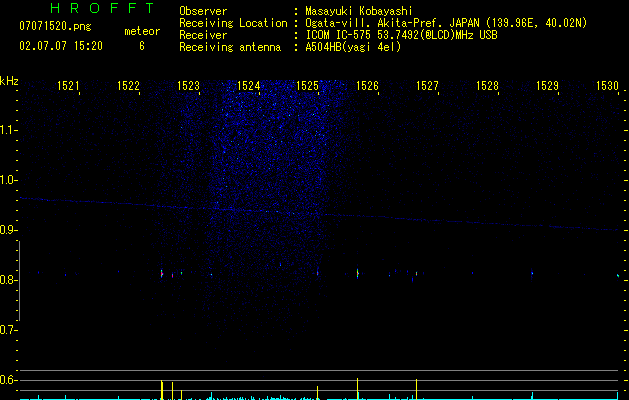This screenshot has width=629, height=400.
Task: Click the 'Receiving antenna' label
Action: pos(230,47)
